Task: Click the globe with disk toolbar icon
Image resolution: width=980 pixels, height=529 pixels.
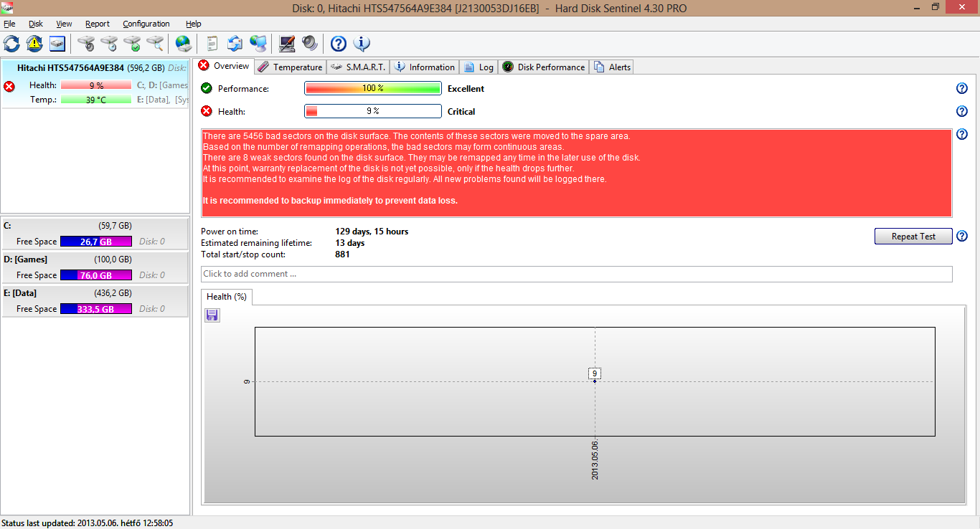Action: 184,44
